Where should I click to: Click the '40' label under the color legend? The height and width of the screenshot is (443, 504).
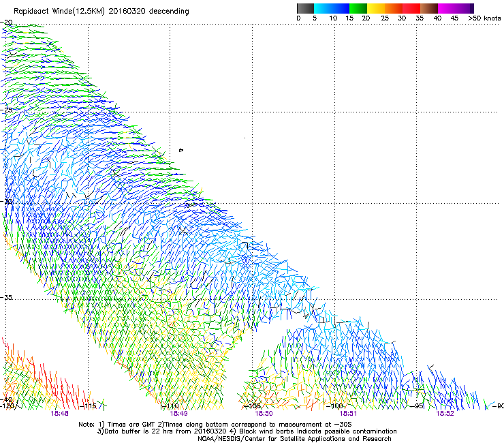[437, 18]
